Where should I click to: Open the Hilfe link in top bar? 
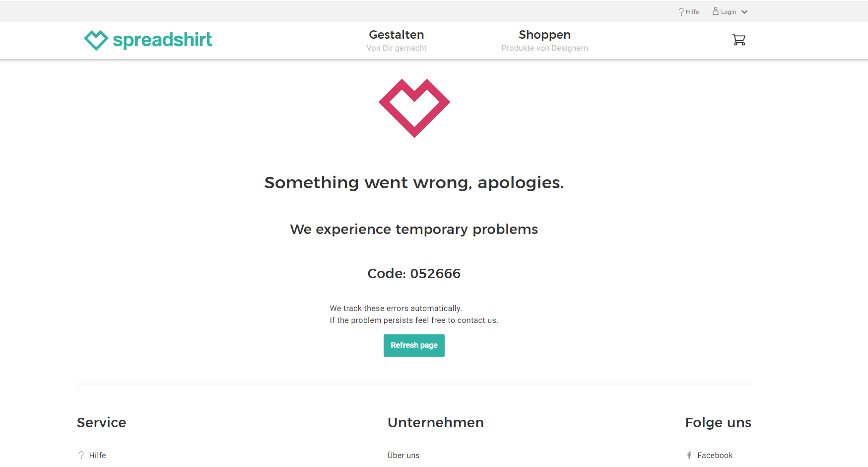coord(692,12)
